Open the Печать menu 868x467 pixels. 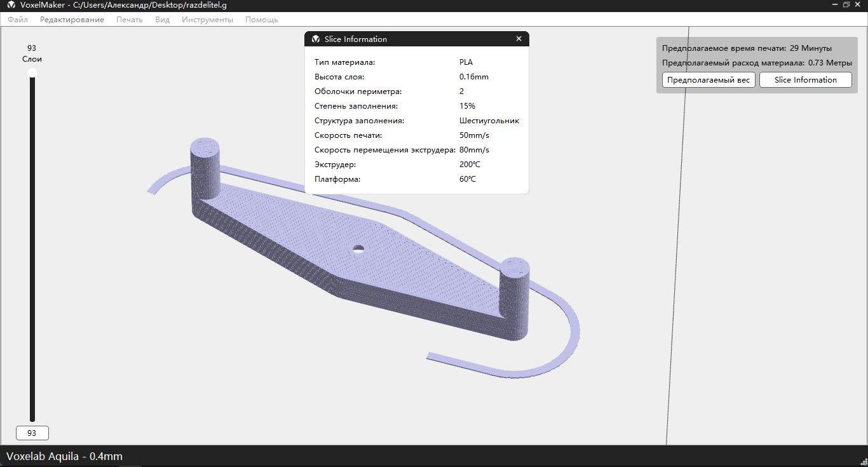click(129, 20)
